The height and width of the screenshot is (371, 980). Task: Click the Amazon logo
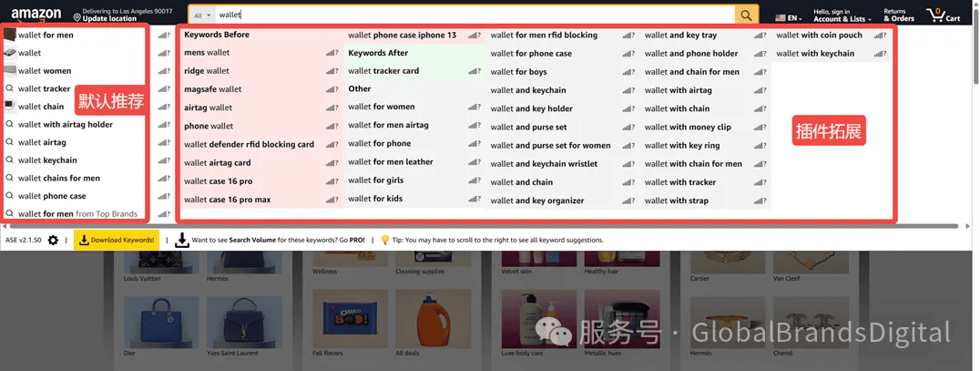tap(36, 15)
